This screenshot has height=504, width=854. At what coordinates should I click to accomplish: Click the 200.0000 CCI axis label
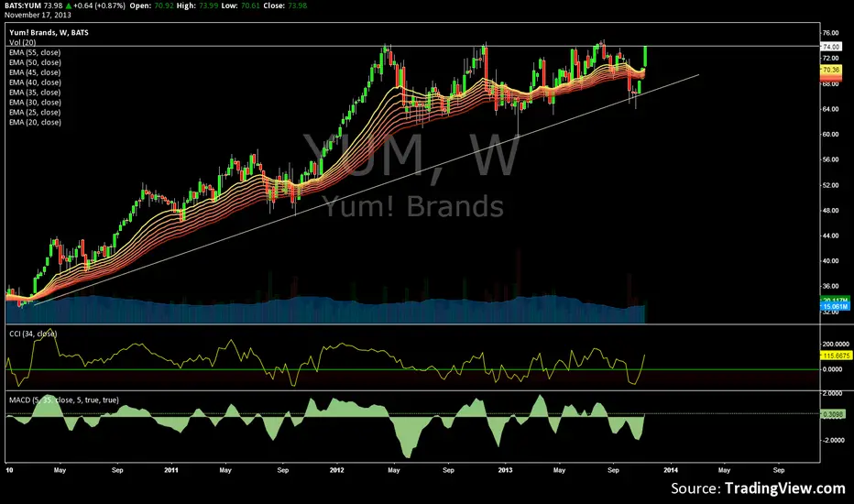[x=836, y=345]
